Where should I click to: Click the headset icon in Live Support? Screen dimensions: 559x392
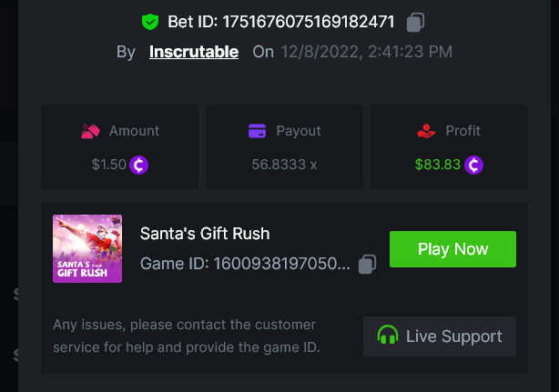388,337
